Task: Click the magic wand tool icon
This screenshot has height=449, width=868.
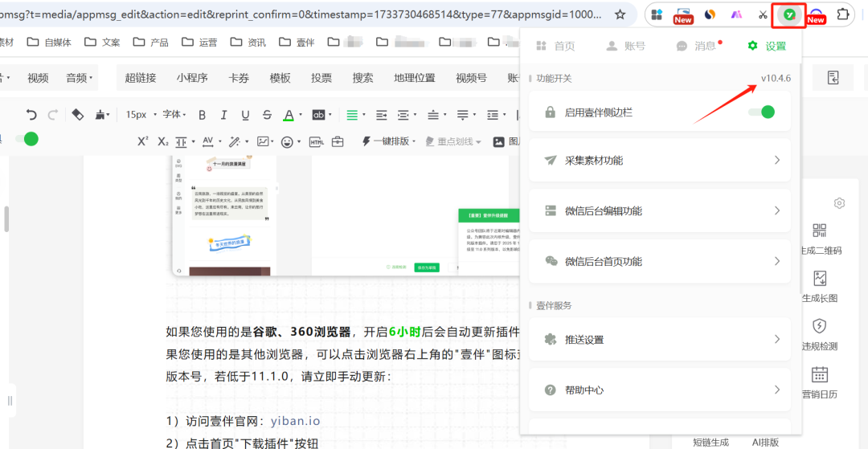Action: click(235, 141)
